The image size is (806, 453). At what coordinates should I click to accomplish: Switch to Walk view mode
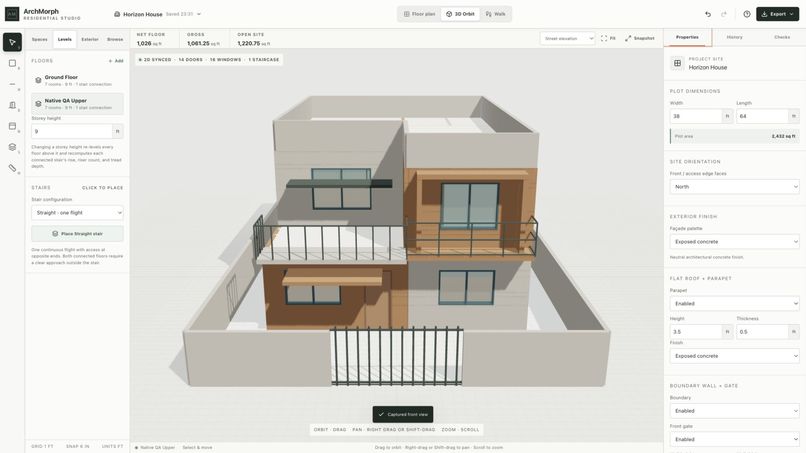tap(496, 14)
